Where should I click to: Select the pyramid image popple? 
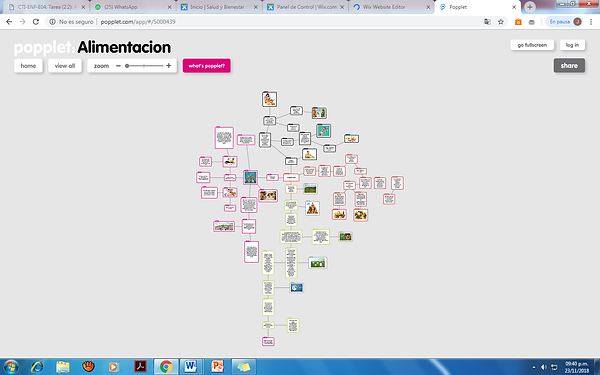pos(312,208)
